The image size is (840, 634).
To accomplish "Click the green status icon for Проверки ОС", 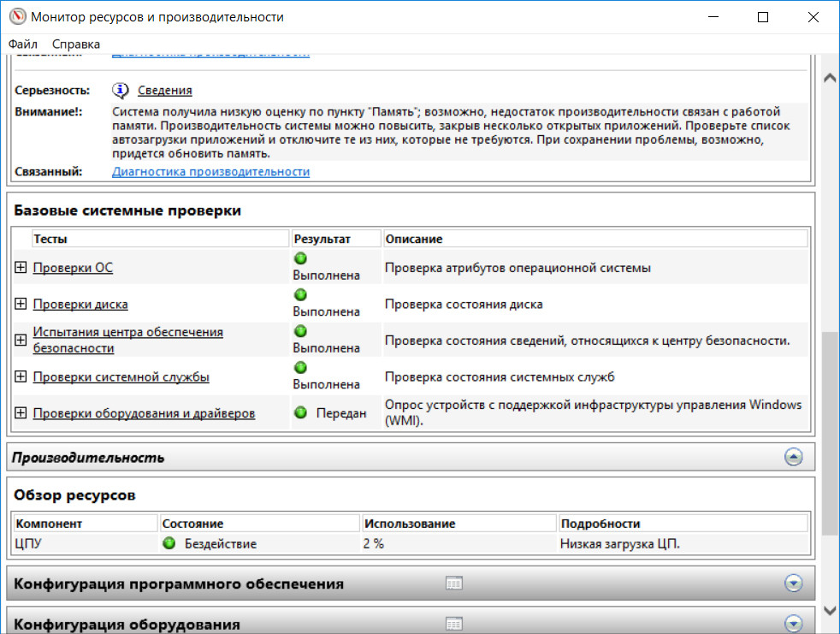I will click(300, 258).
